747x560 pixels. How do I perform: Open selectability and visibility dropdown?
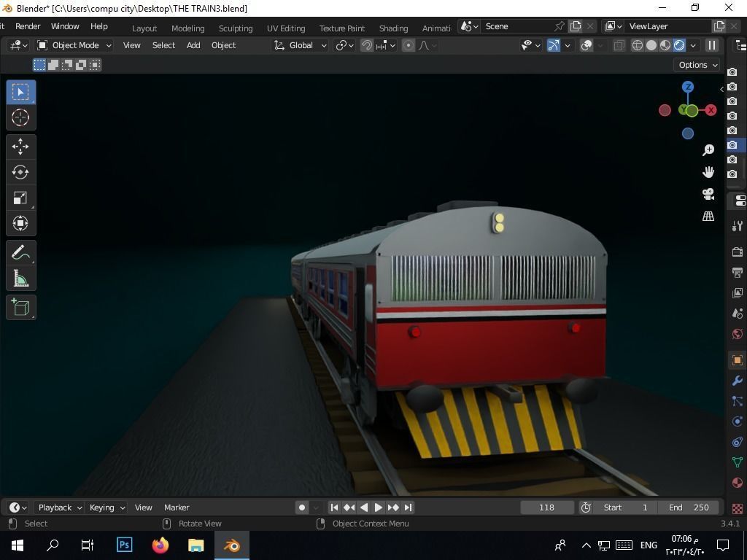point(530,45)
